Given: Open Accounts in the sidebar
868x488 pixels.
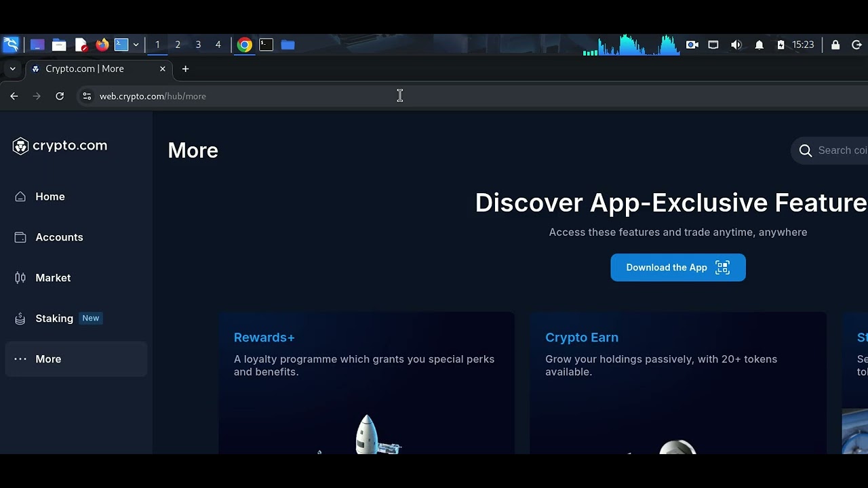Looking at the screenshot, I should click(x=76, y=237).
